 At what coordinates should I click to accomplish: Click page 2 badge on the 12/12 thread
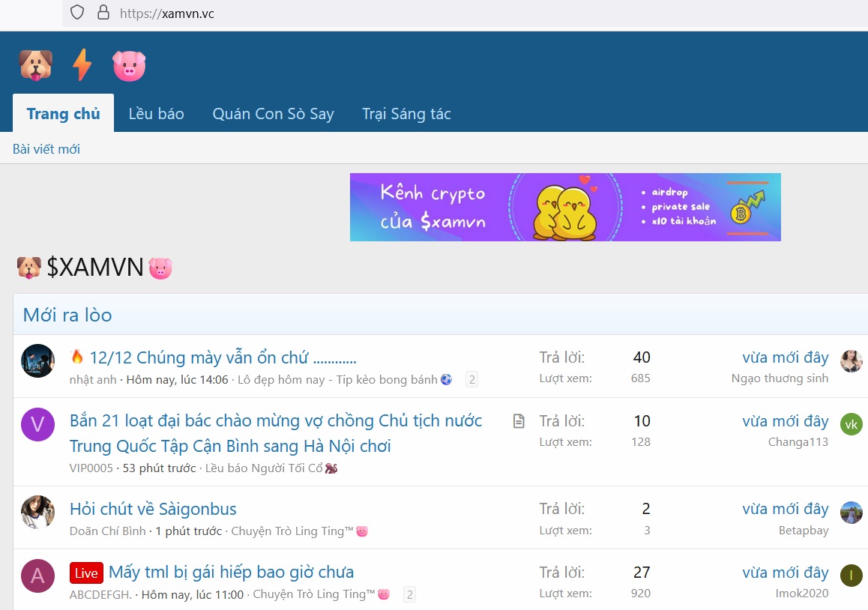(x=471, y=379)
